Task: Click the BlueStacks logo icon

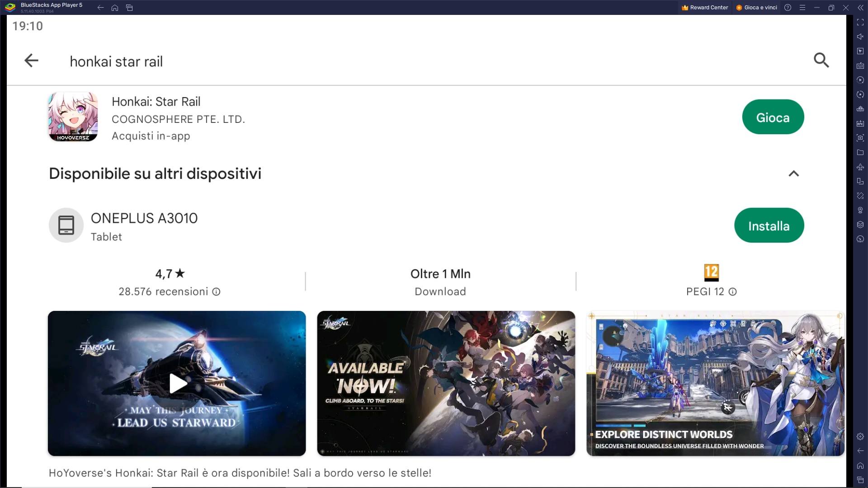Action: (10, 7)
